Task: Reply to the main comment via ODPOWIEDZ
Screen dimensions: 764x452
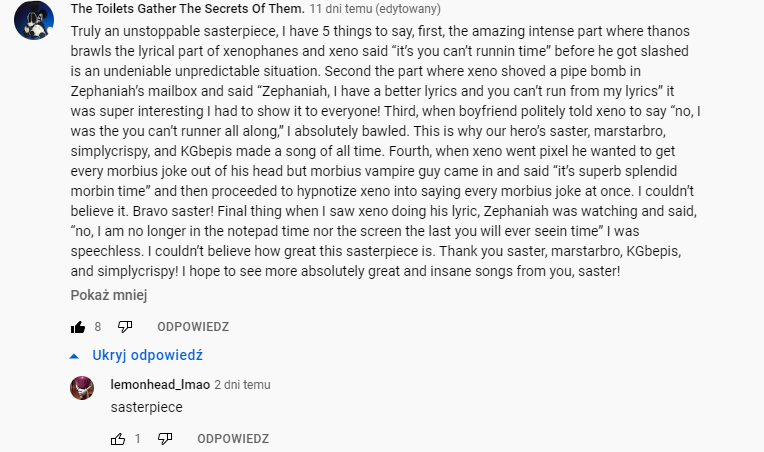Action: [x=193, y=327]
